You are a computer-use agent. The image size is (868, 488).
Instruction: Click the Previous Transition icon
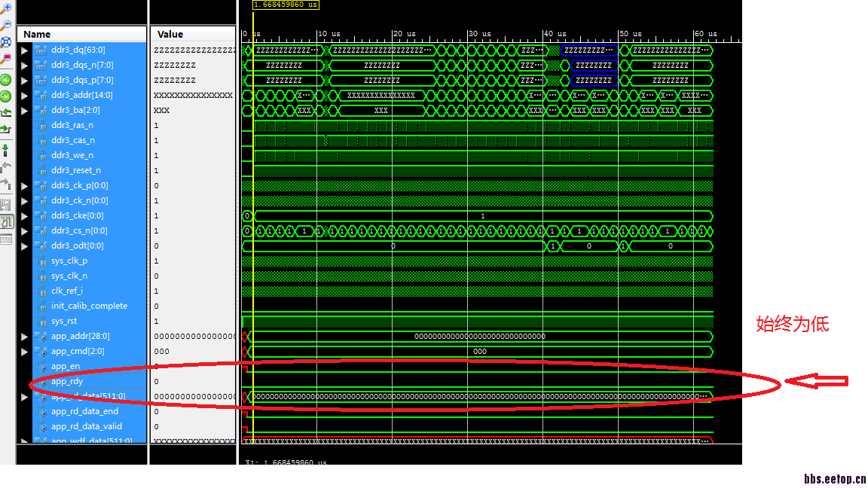point(6,113)
